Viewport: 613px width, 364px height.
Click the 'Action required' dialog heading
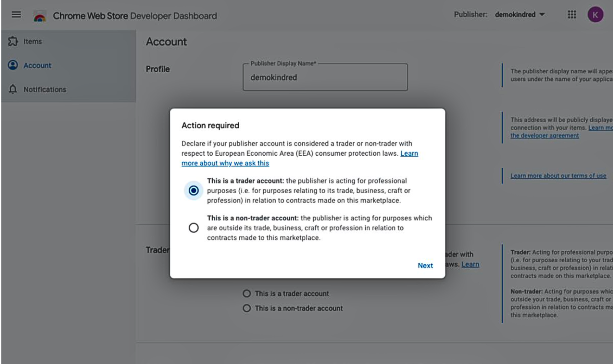tap(210, 125)
